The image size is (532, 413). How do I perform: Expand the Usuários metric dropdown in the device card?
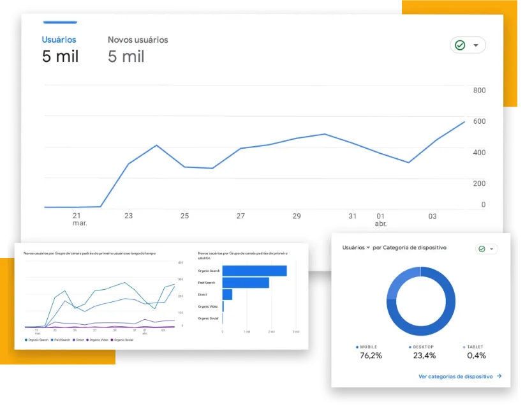point(367,248)
